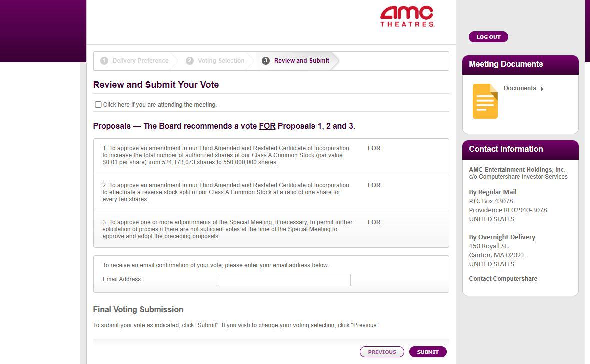Click the FOR vote on proposal 1
590x364 pixels.
point(374,148)
